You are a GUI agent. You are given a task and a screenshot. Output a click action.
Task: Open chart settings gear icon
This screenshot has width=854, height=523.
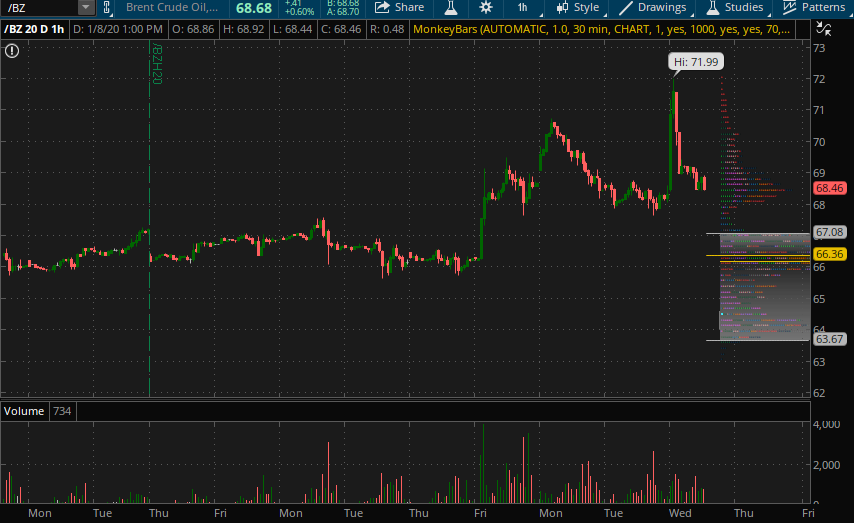point(486,8)
